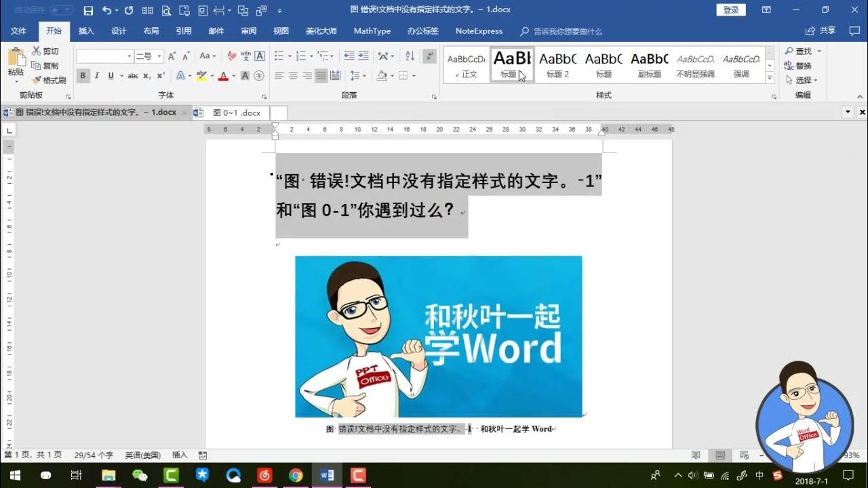Switch to document tab 图 0~1 .docx
868x488 pixels.
[231, 113]
